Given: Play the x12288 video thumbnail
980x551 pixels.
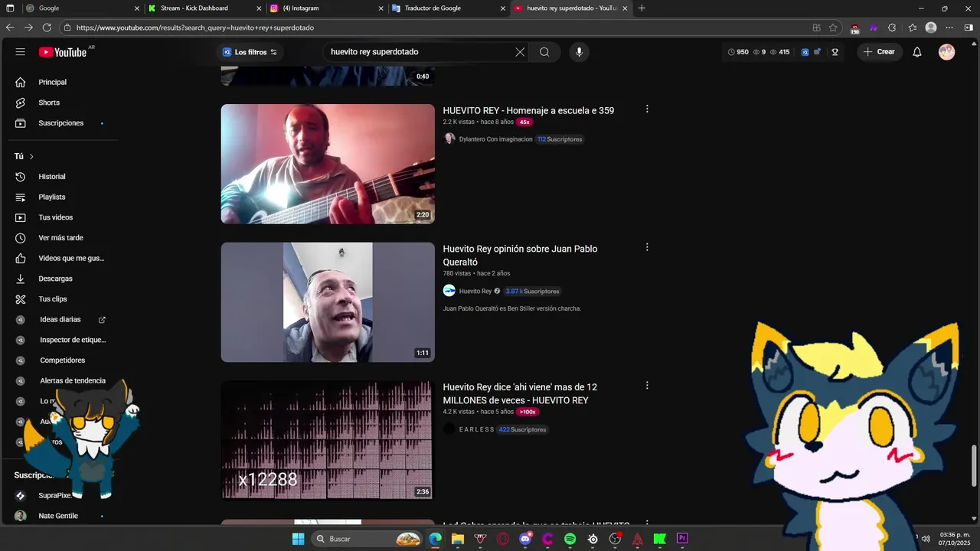Looking at the screenshot, I should (x=328, y=440).
